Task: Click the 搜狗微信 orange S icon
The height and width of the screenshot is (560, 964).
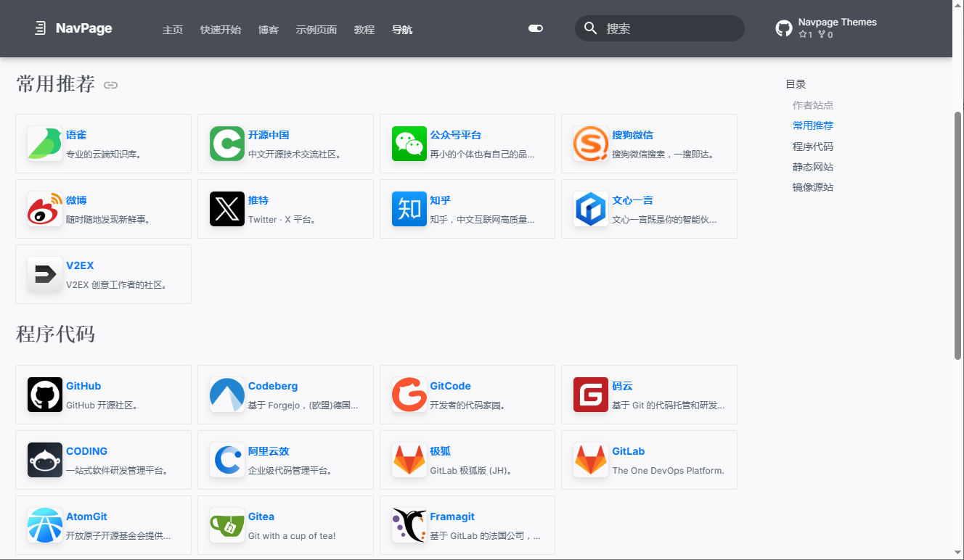Action: click(591, 144)
